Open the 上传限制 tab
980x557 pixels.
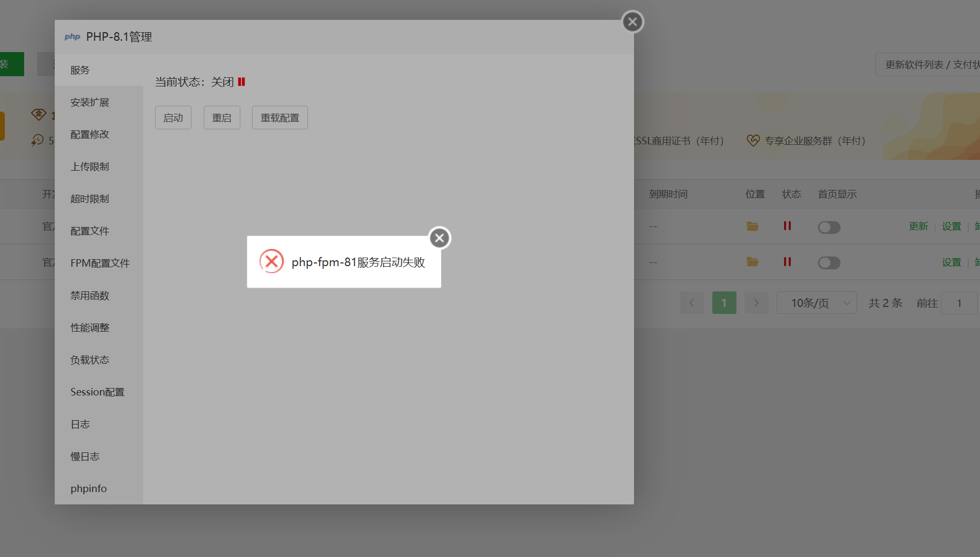pyautogui.click(x=99, y=166)
